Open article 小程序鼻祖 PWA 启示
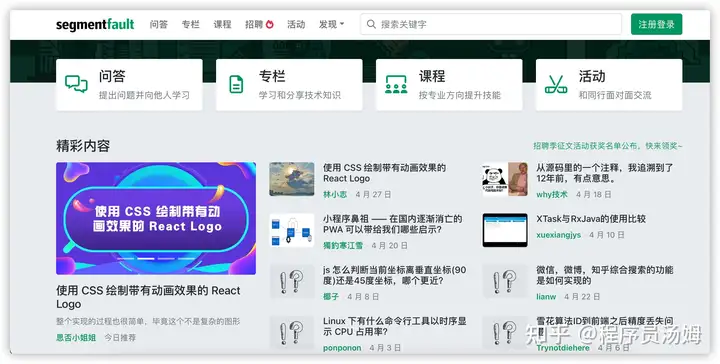The width and height of the screenshot is (720, 364). [x=393, y=224]
